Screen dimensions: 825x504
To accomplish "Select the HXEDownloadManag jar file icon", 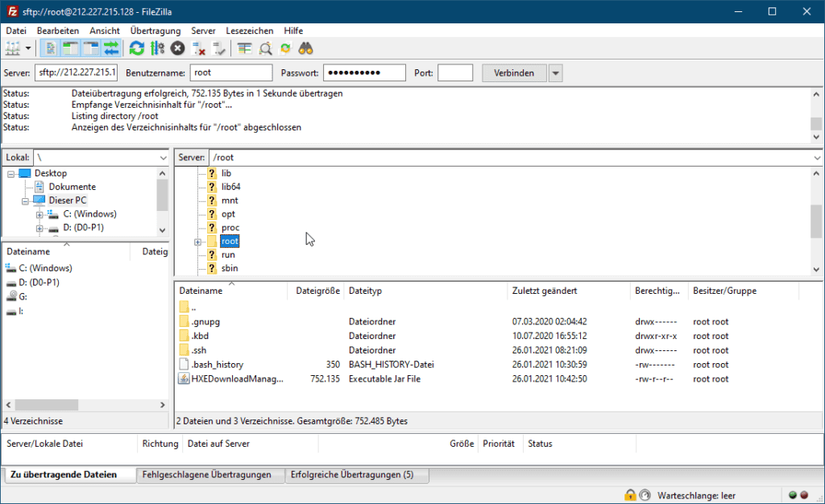I will (x=184, y=378).
